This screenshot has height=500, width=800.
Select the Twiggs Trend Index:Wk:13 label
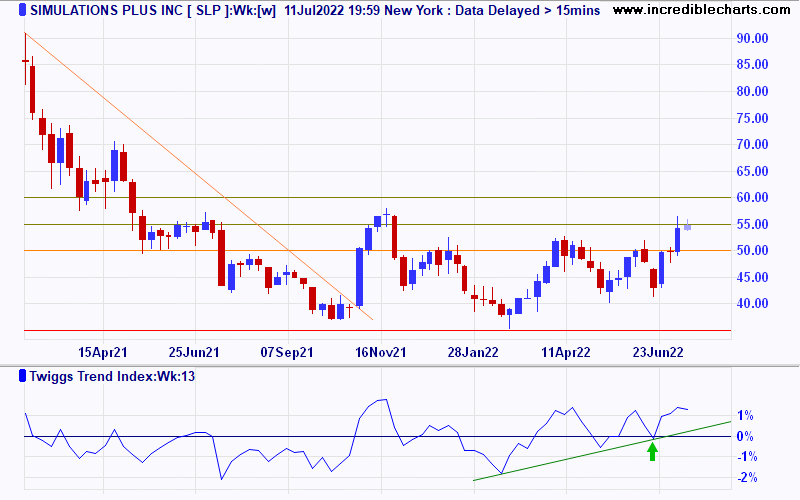click(x=112, y=377)
